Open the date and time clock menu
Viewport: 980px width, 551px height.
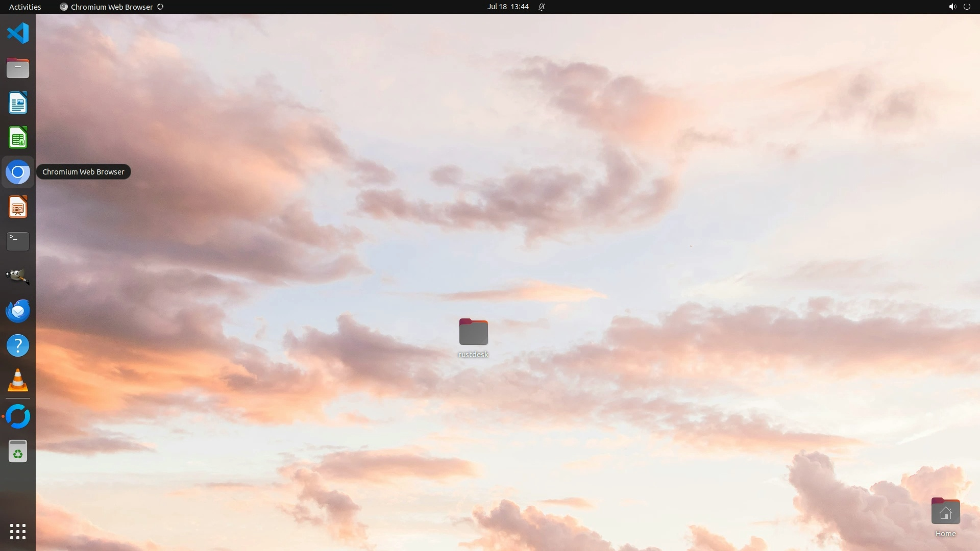(x=507, y=7)
